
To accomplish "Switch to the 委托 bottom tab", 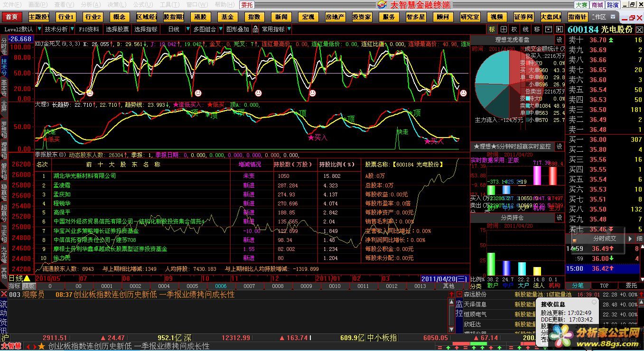I will click(631, 286).
